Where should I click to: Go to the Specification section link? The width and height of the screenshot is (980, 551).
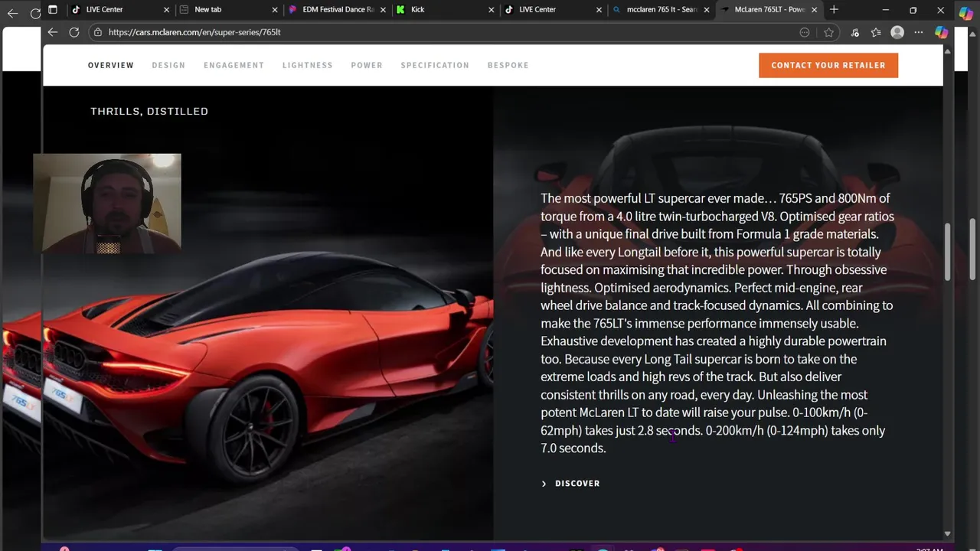(435, 65)
